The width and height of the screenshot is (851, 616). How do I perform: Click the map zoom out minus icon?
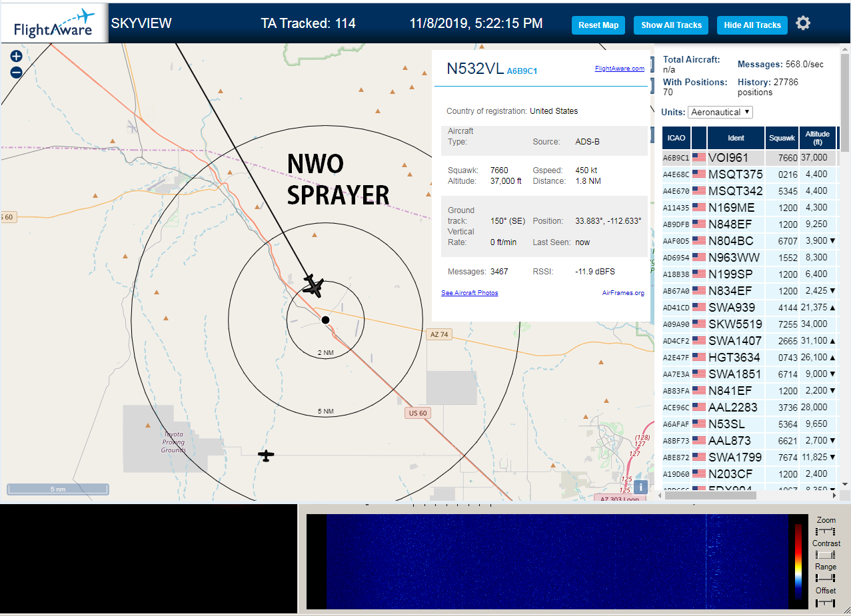click(17, 72)
